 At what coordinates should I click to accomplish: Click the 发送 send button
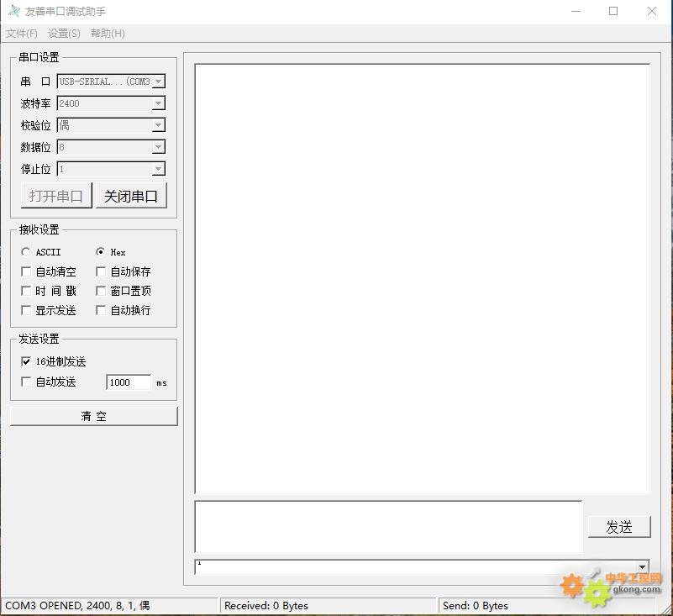pos(619,527)
